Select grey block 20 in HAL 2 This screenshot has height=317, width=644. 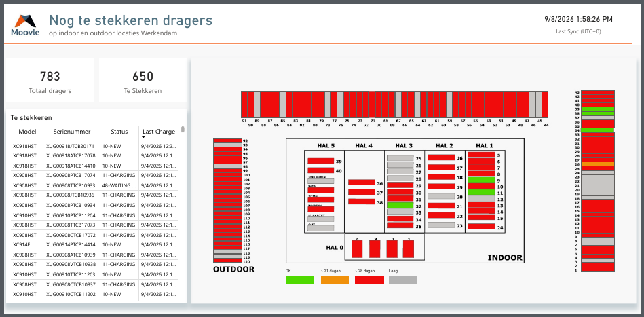pos(441,196)
